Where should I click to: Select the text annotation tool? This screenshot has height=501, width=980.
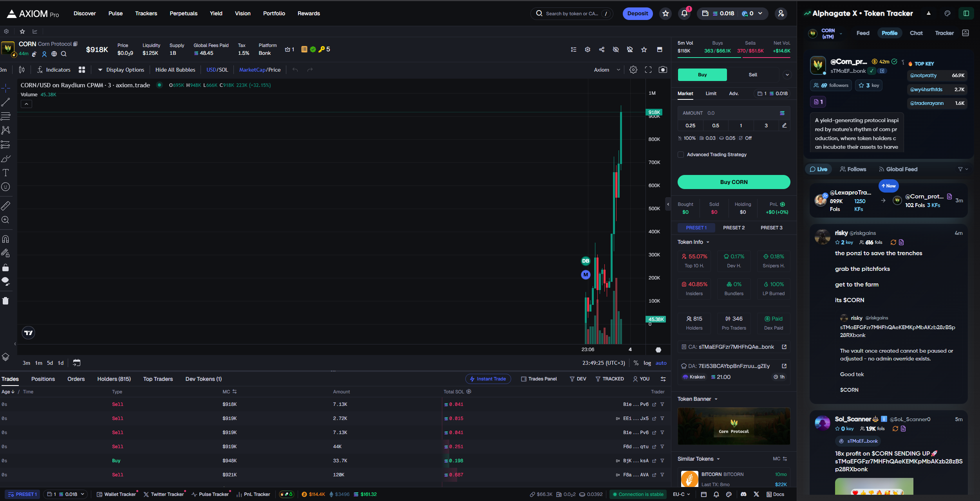coord(5,173)
